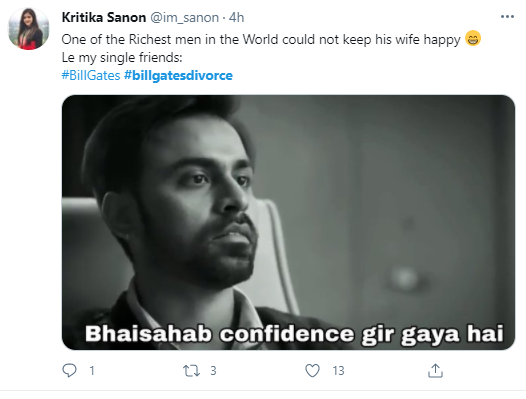The width and height of the screenshot is (526, 399).
Task: Open the #BillGates hashtag
Action: [x=91, y=76]
